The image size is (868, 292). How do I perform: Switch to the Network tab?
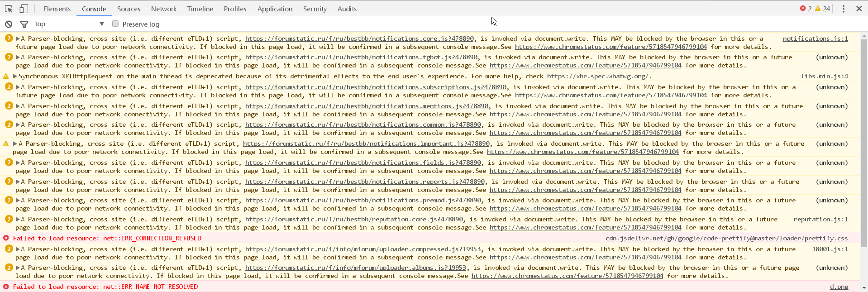164,9
